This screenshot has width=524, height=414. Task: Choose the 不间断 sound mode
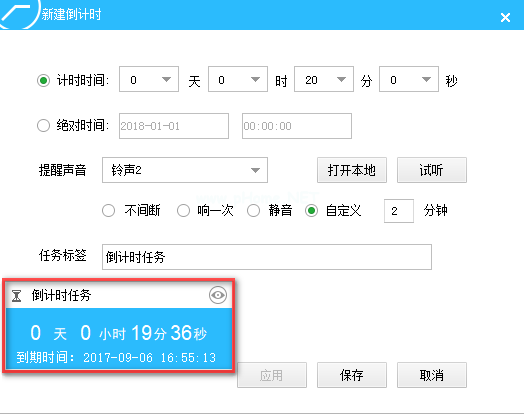tap(109, 211)
